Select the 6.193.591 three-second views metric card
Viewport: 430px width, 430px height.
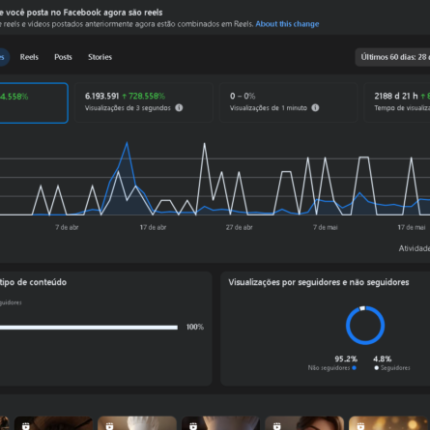[144, 103]
